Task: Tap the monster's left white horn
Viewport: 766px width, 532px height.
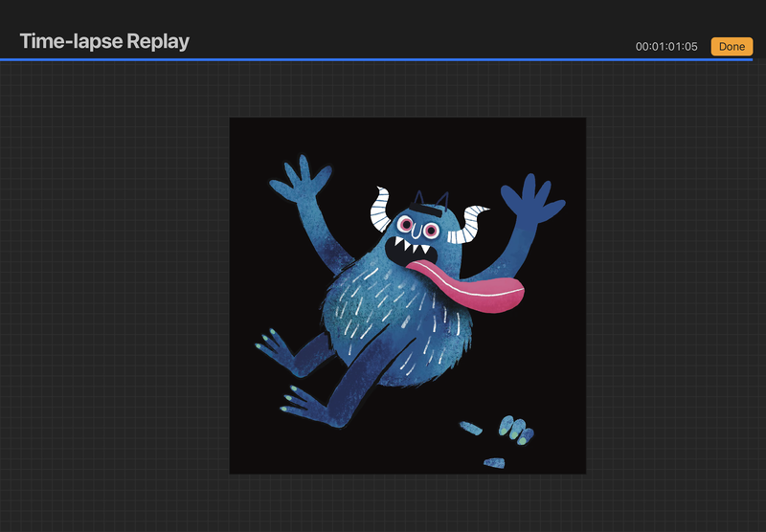Action: [382, 210]
